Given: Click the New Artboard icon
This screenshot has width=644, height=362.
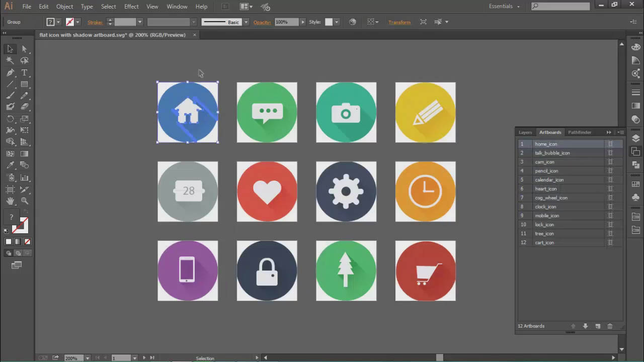Looking at the screenshot, I should click(x=598, y=326).
